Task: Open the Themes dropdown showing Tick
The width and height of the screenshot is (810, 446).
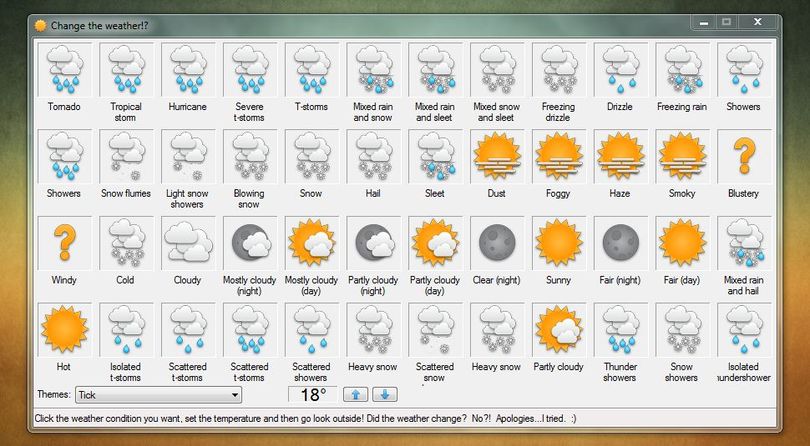Action: (x=158, y=395)
